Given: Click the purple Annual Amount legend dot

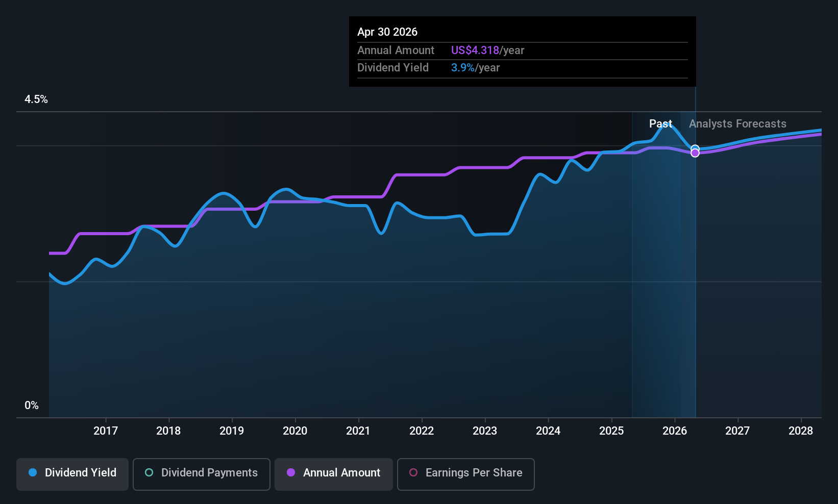Looking at the screenshot, I should click(x=291, y=472).
